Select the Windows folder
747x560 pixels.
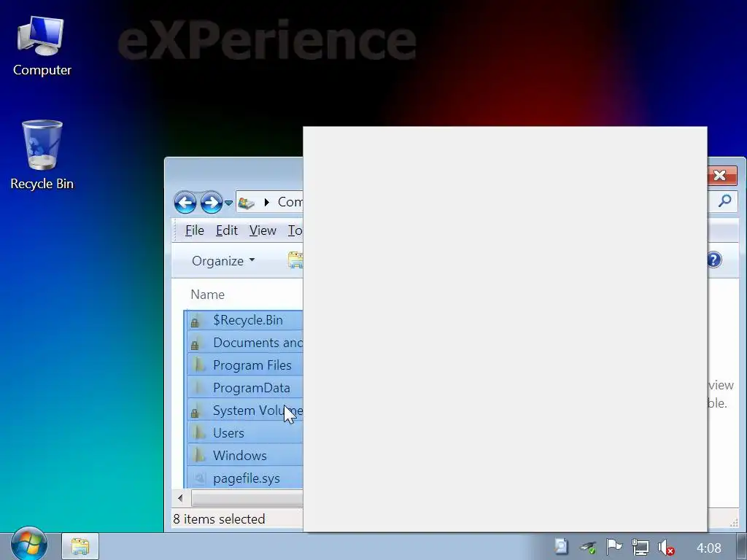(x=244, y=455)
